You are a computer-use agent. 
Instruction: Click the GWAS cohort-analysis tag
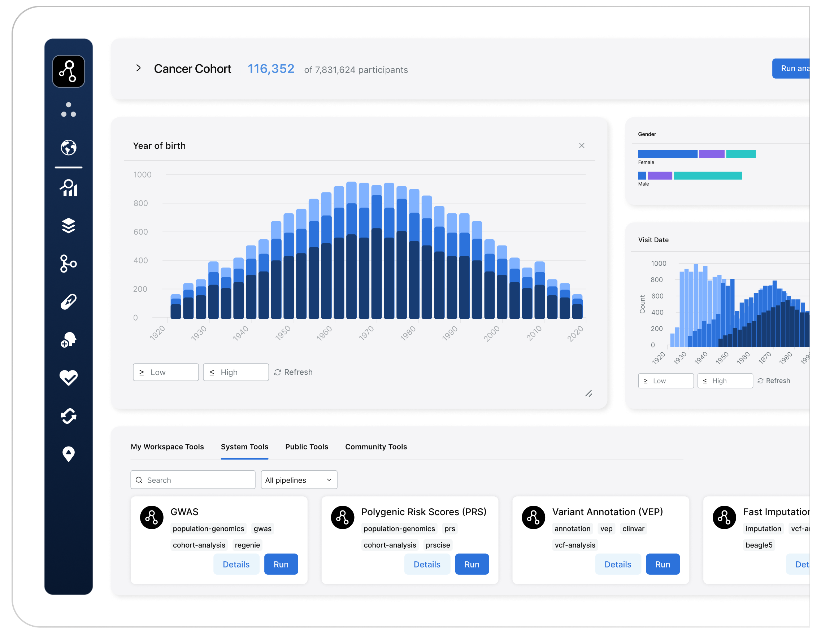pyautogui.click(x=199, y=545)
